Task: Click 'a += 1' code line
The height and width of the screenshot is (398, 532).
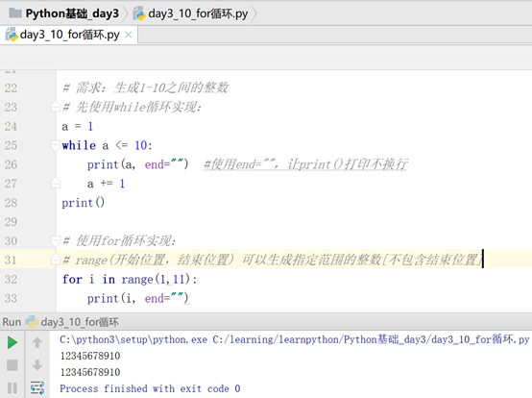Action: pos(106,184)
